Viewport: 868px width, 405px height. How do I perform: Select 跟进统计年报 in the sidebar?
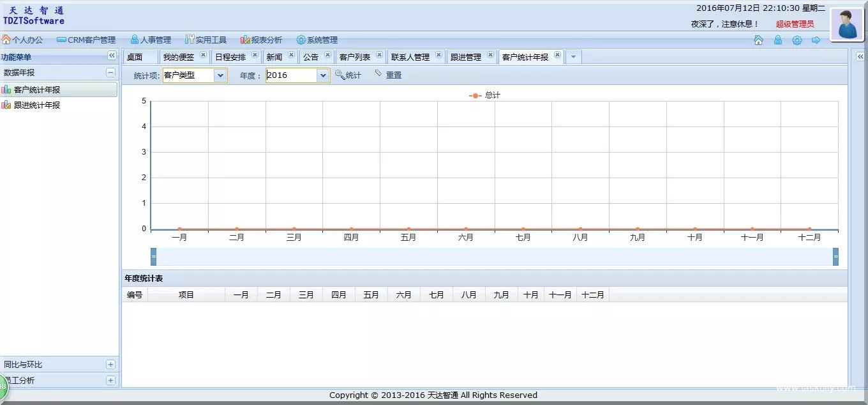[37, 105]
